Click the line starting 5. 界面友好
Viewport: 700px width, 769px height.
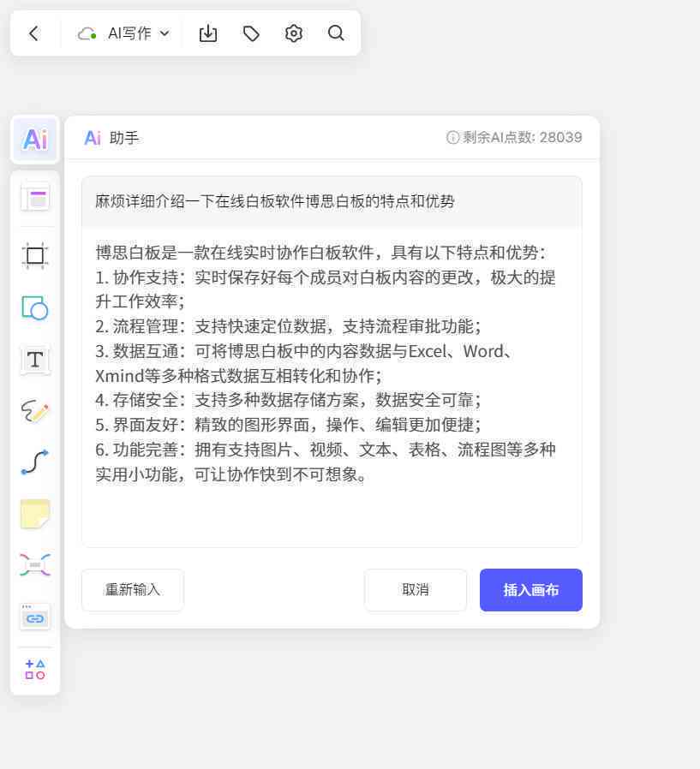click(x=288, y=424)
